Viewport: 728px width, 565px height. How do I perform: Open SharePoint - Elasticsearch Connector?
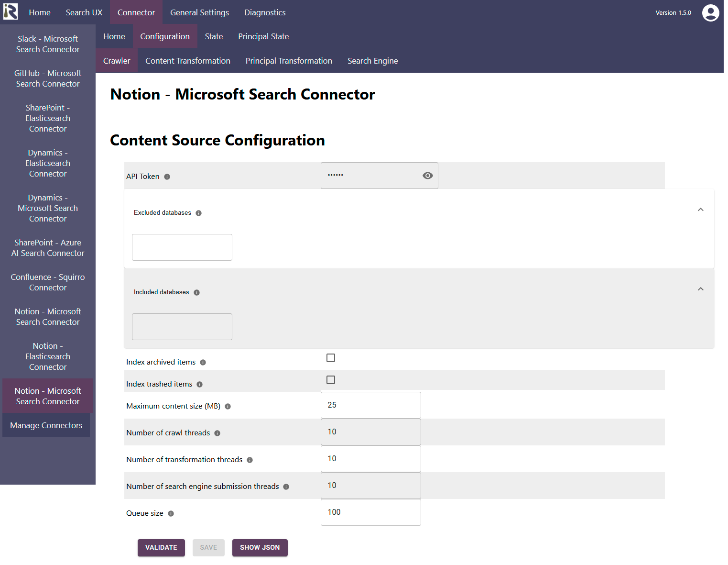coord(48,118)
